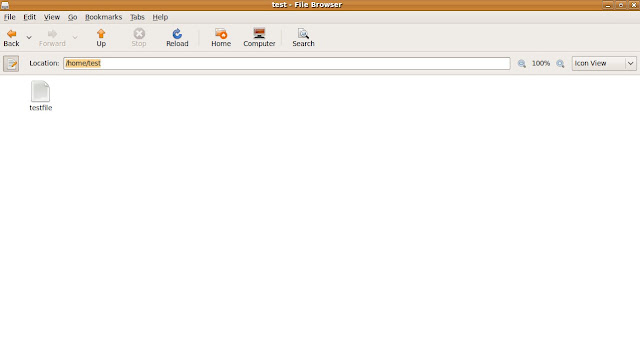The height and width of the screenshot is (364, 640).
Task: Select the testfile document icon
Action: coord(40,91)
